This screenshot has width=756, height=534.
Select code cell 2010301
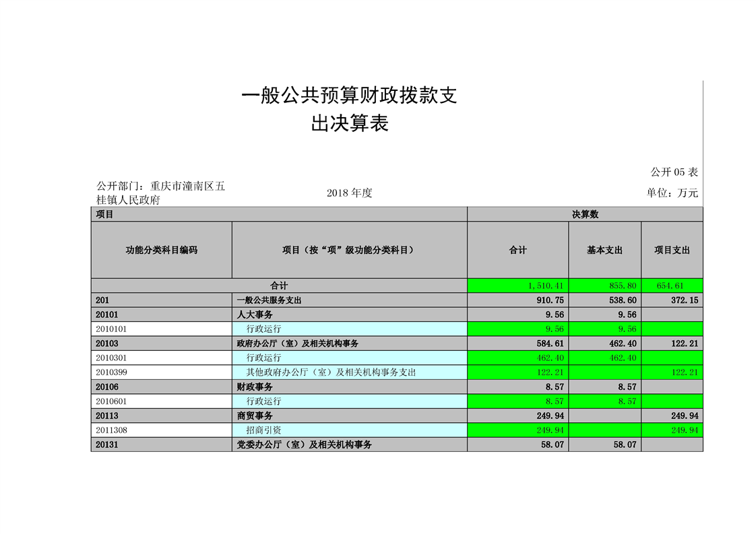[x=162, y=358]
